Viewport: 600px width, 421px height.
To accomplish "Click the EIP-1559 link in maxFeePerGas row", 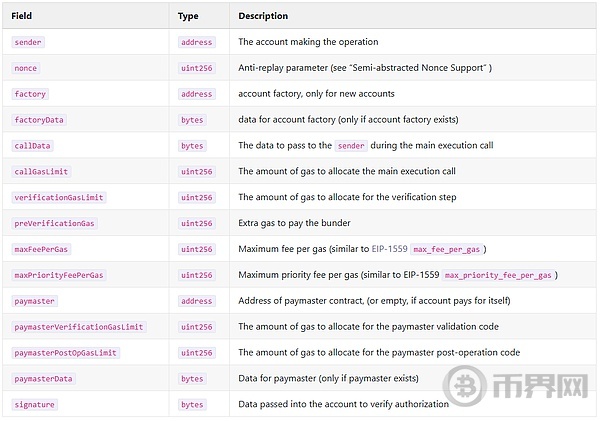I will [x=389, y=249].
